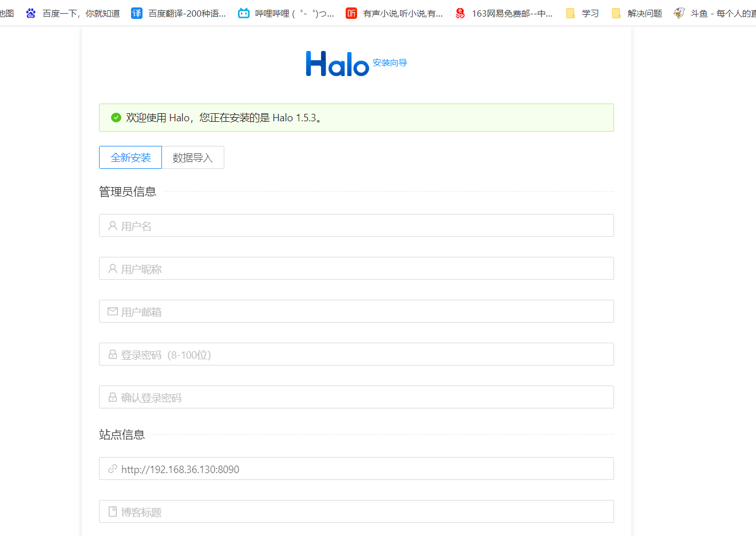Click the 博客标题 blog title field
The width and height of the screenshot is (756, 536).
tap(356, 512)
